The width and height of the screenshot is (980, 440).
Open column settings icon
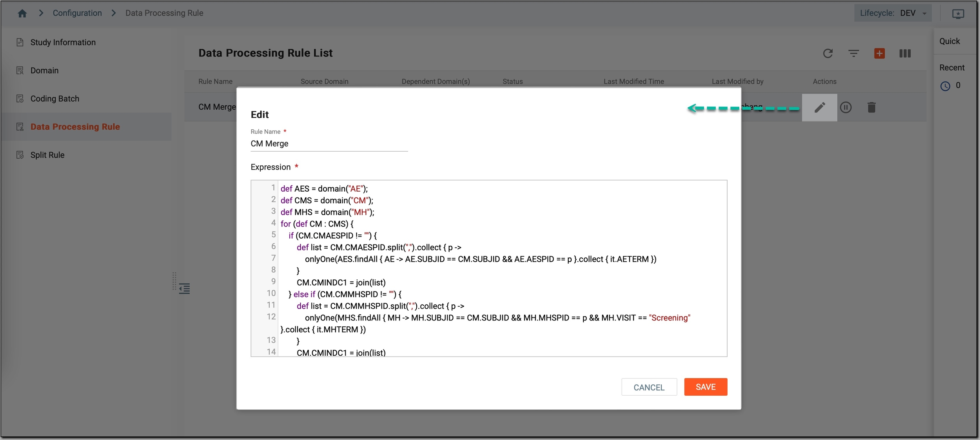[905, 53]
